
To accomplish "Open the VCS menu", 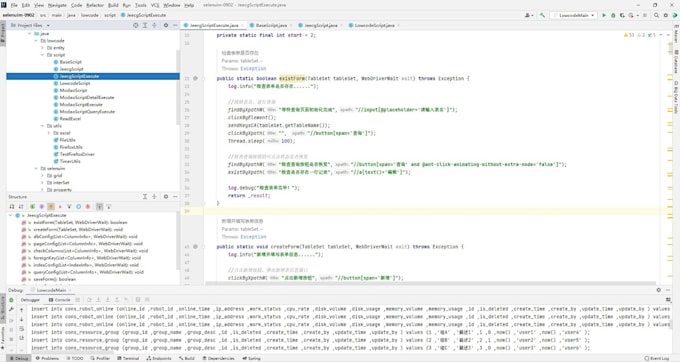I will pos(155,5).
